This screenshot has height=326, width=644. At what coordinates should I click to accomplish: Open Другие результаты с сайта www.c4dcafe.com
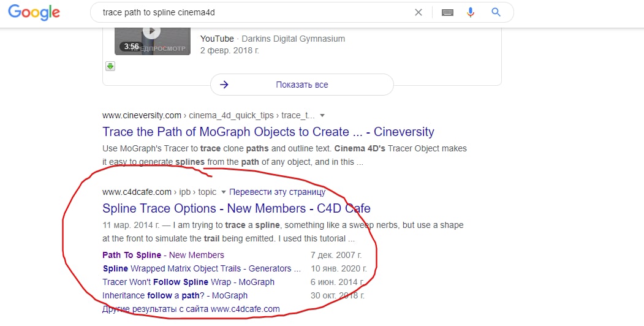191,309
